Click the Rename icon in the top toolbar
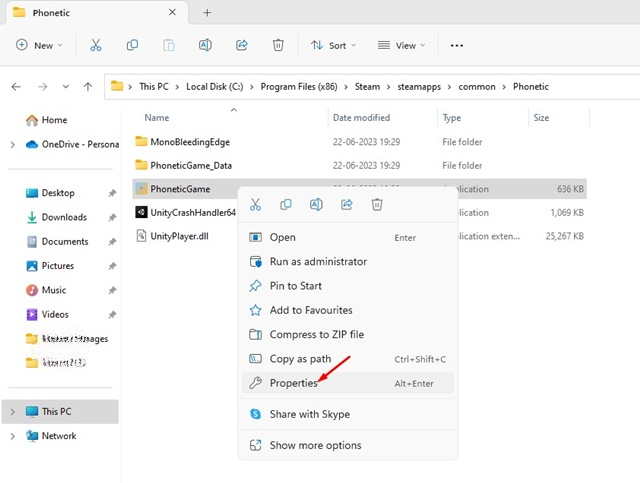The image size is (640, 483). click(x=205, y=45)
